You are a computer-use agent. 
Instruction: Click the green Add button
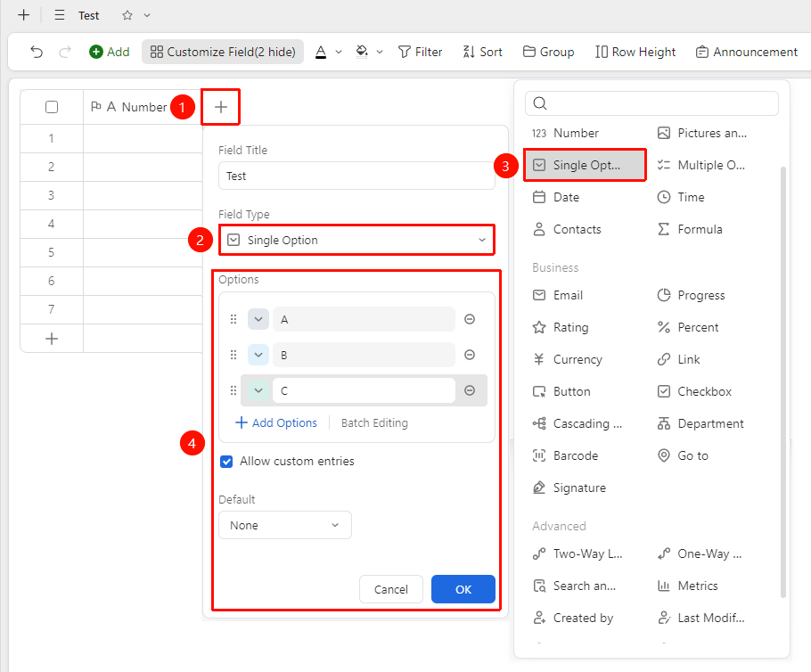pos(109,52)
